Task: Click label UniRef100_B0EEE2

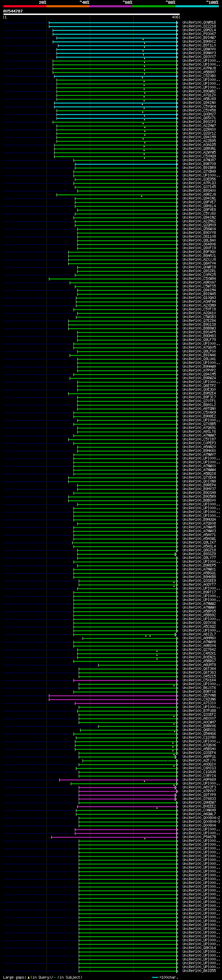Action: pos(199,806)
